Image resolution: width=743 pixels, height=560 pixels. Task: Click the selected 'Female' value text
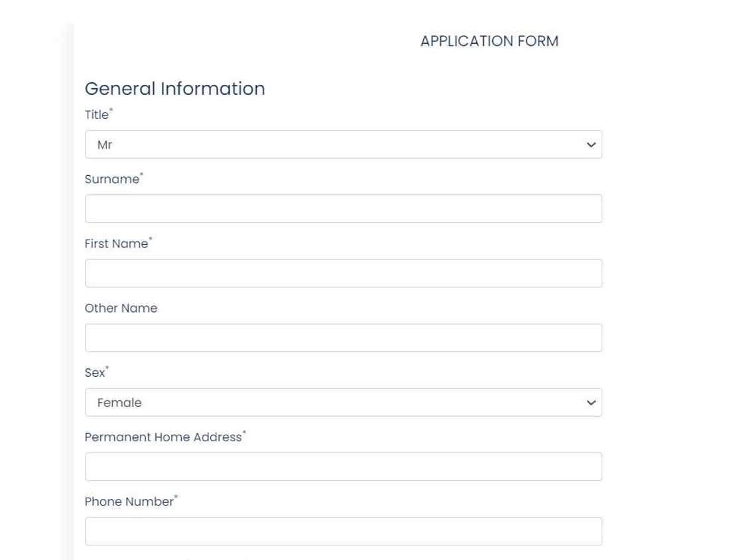coord(119,403)
